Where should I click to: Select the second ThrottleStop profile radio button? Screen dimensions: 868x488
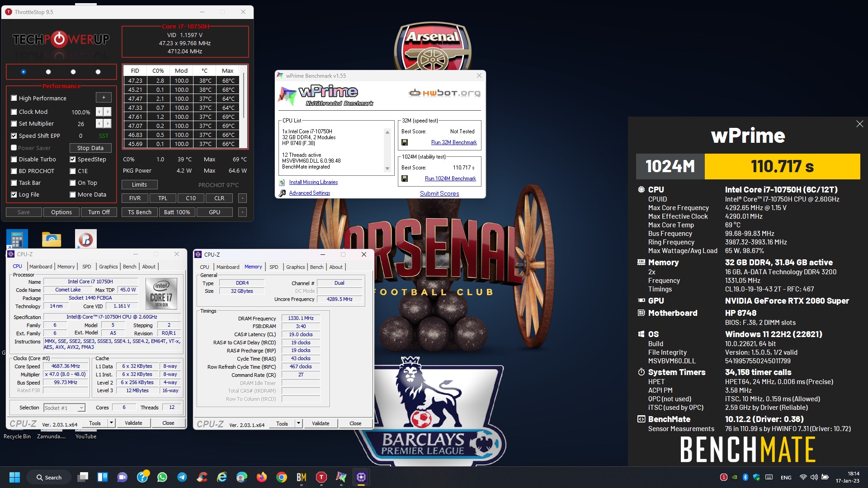(x=48, y=72)
